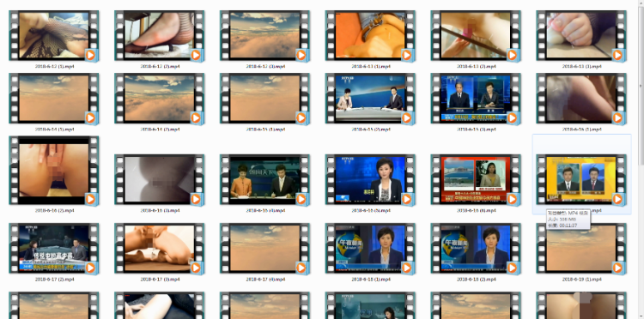This screenshot has width=644, height=319.
Task: Click the vertical scrollbar on the right edge
Action: [641, 159]
